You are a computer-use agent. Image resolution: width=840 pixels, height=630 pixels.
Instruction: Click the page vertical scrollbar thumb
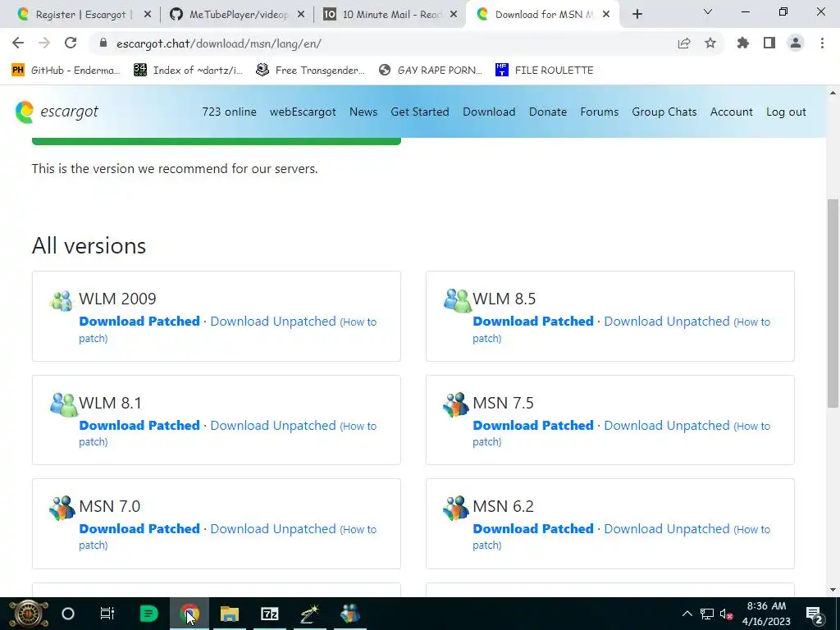(833, 304)
